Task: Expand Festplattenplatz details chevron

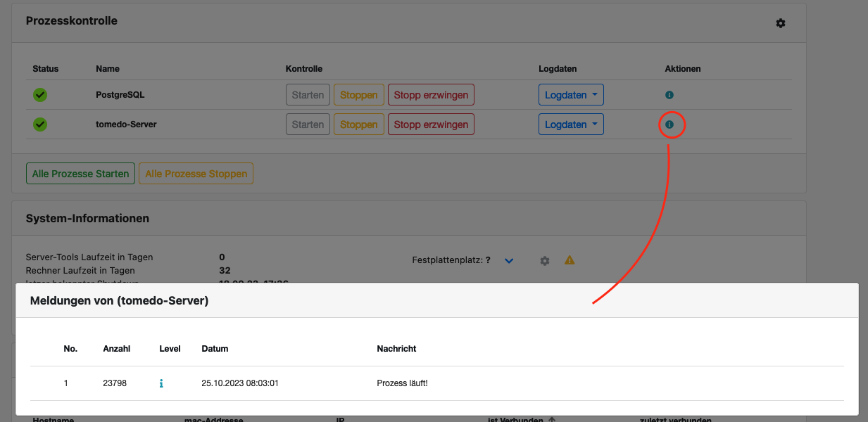Action: coord(509,261)
